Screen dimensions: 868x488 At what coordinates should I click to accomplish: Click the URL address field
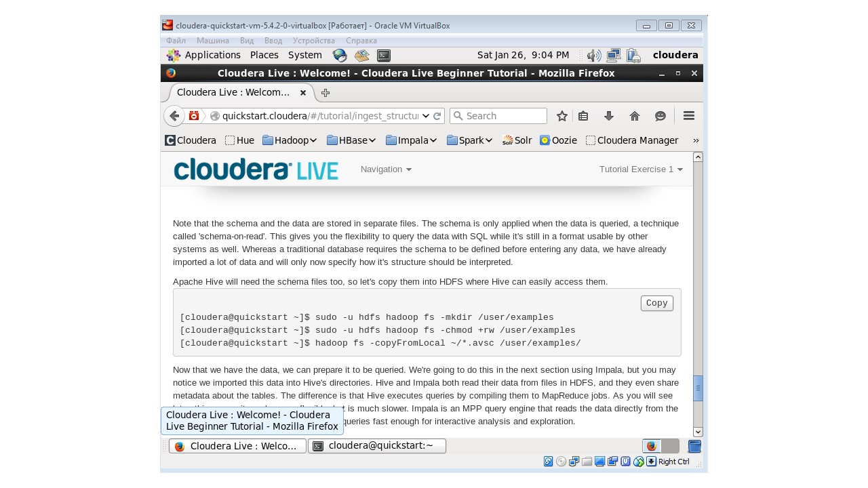point(320,116)
